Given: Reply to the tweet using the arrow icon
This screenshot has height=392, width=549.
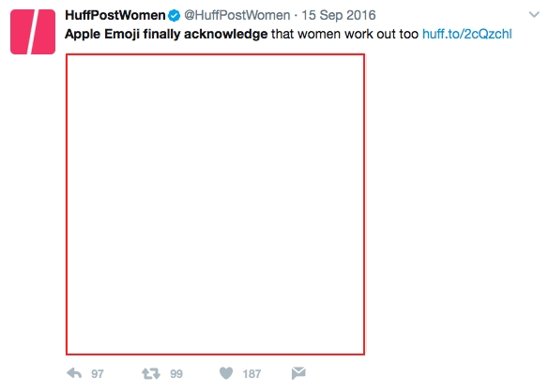Looking at the screenshot, I should click(74, 373).
